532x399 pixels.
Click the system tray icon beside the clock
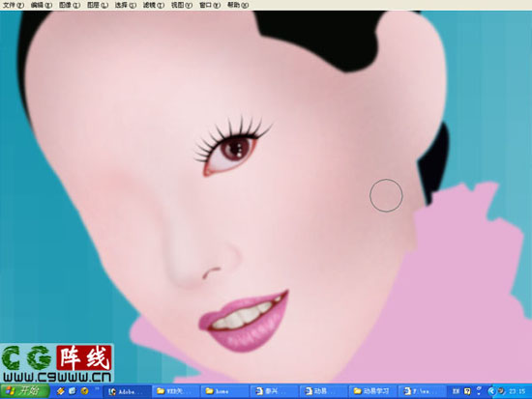point(501,391)
